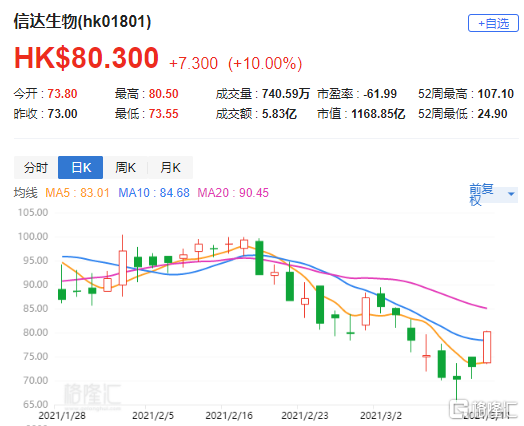Image resolution: width=524 pixels, height=426 pixels.
Task: Click 52周最高 value 107.10
Action: pos(496,94)
